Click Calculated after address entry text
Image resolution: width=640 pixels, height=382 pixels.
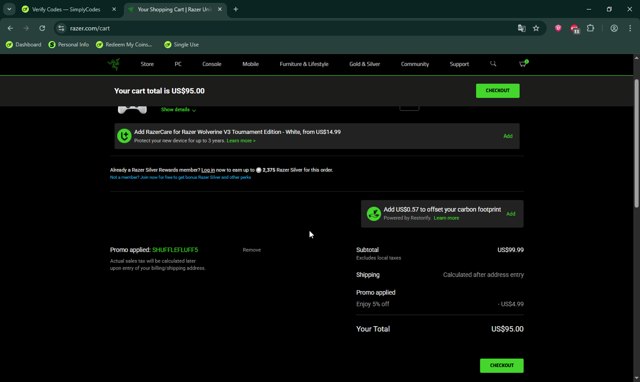pos(483,275)
